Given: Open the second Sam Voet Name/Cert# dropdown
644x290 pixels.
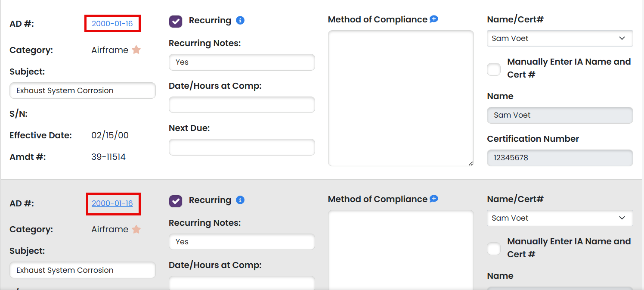Looking at the screenshot, I should coord(560,218).
